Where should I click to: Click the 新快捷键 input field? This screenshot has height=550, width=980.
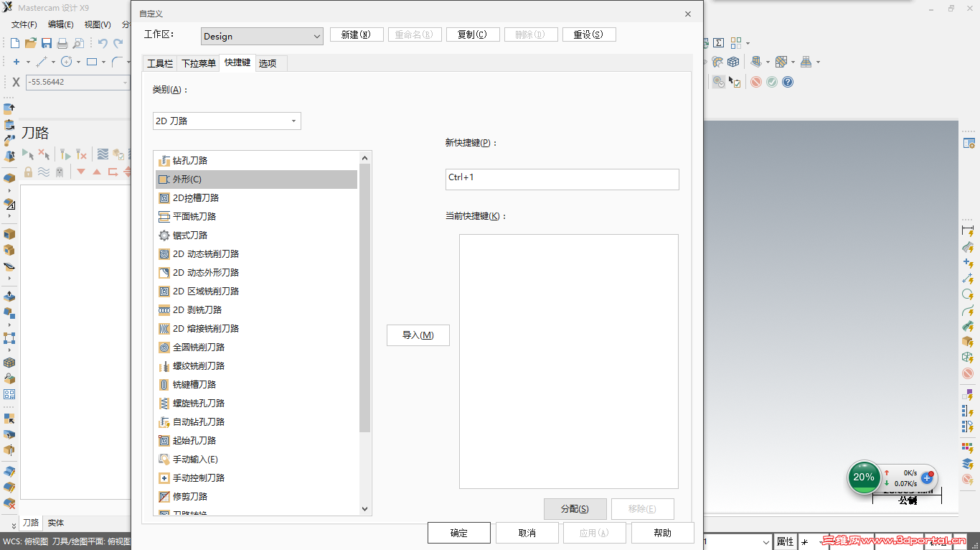[x=562, y=180]
